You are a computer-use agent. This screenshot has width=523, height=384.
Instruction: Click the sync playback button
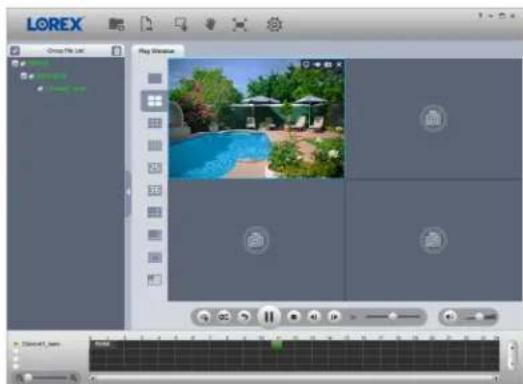(x=224, y=316)
